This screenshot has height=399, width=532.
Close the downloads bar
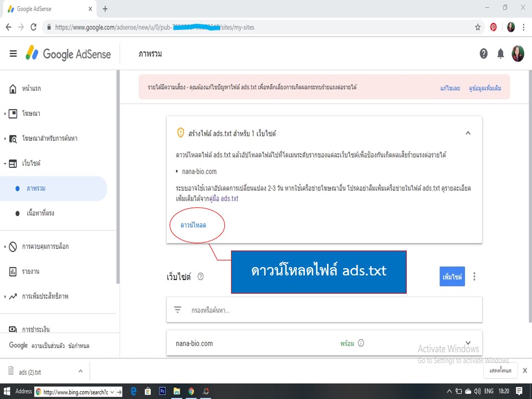click(x=525, y=371)
